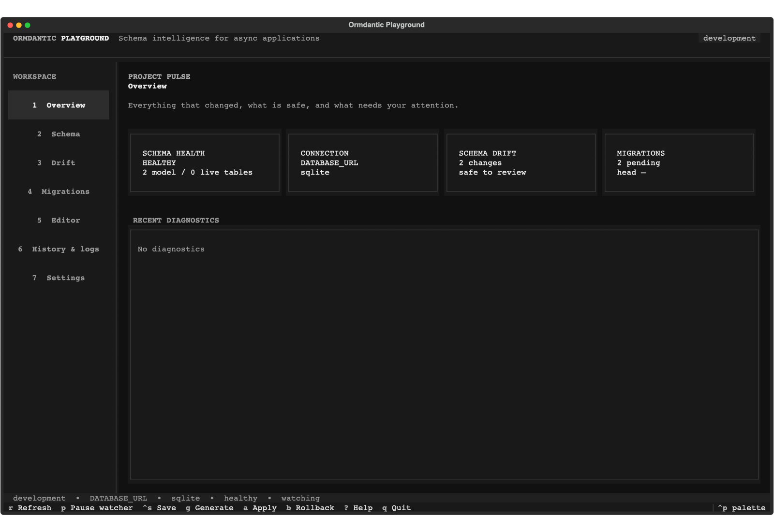Click the Schema Health card
This screenshot has width=774, height=532.
205,163
